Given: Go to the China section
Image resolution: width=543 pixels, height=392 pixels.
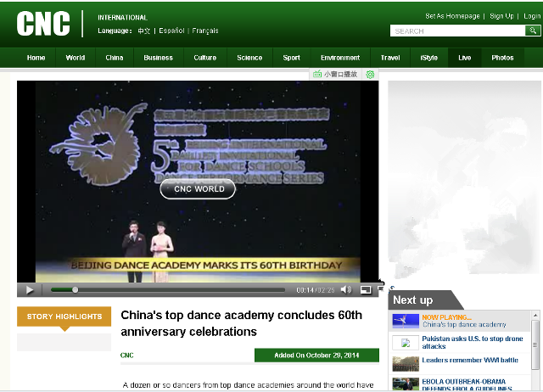Looking at the screenshot, I should pos(115,58).
